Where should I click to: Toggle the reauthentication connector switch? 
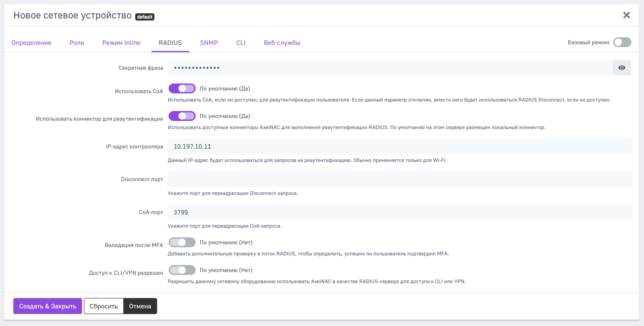coord(182,116)
